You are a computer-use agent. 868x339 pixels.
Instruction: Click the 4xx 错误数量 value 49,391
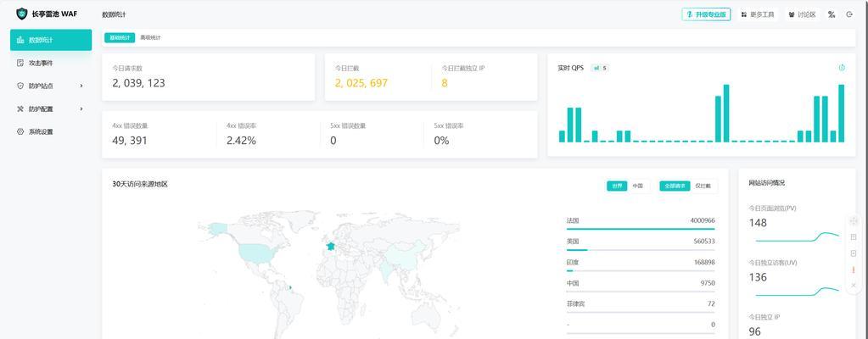tap(130, 141)
